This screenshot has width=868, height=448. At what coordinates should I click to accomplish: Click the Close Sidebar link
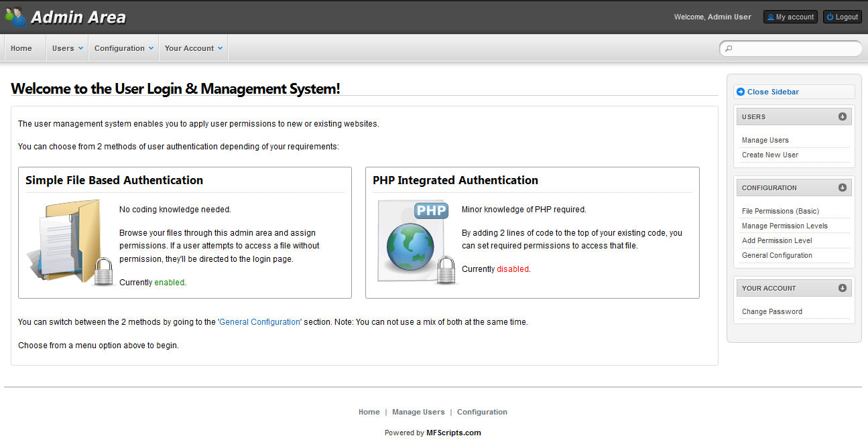tap(773, 92)
